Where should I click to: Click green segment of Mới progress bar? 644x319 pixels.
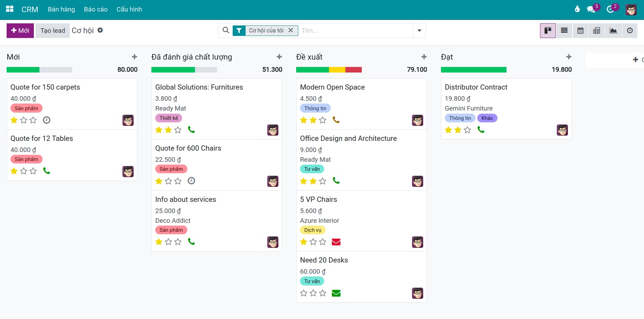tap(23, 70)
